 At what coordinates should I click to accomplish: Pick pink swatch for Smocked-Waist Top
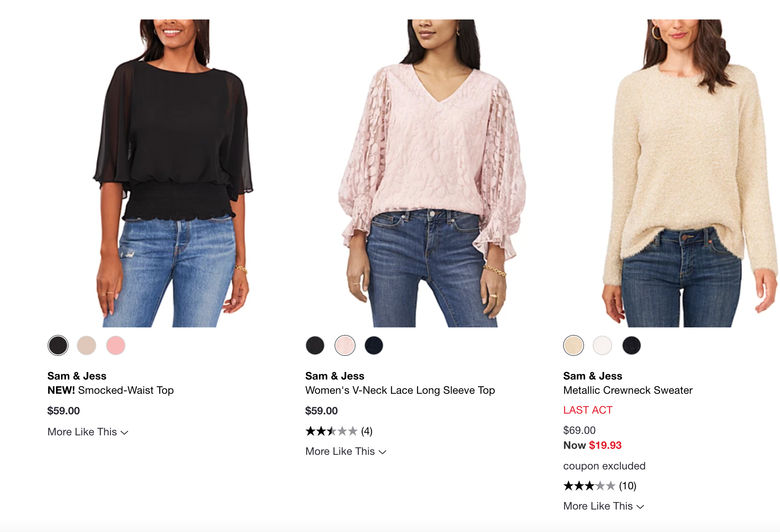point(116,345)
